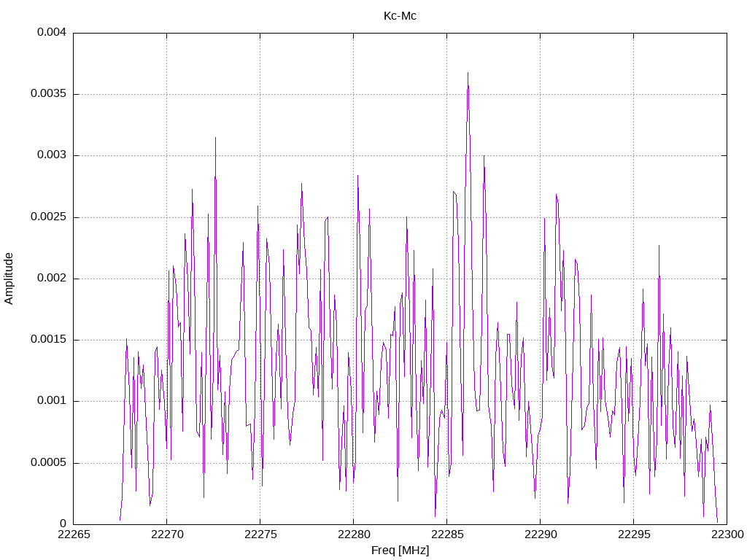747x560 pixels.
Task: Click the 0.001 y-axis tick label
Action: [52, 401]
